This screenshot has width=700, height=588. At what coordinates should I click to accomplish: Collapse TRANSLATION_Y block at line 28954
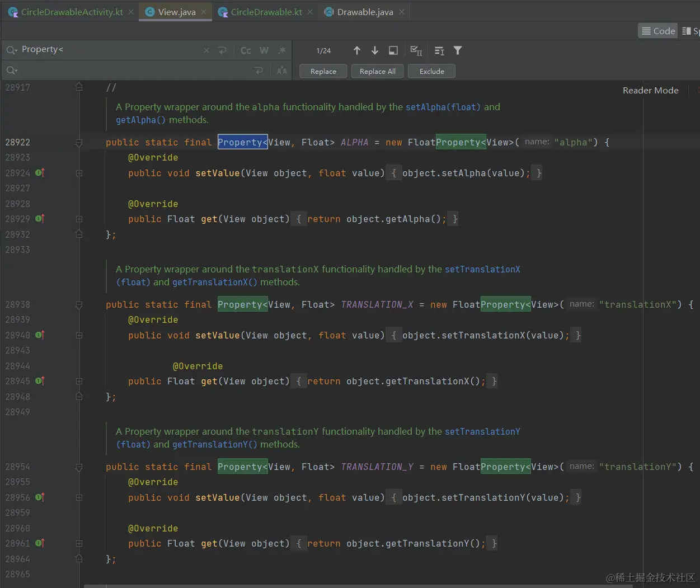pyautogui.click(x=79, y=467)
